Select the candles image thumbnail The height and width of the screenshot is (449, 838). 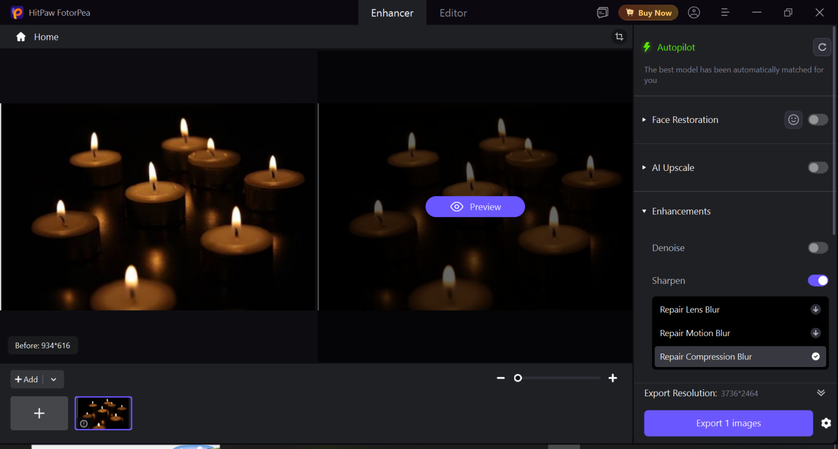(x=104, y=413)
